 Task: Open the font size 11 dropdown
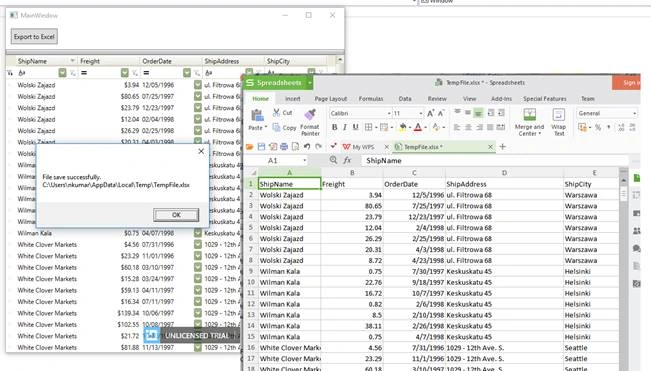(x=420, y=113)
